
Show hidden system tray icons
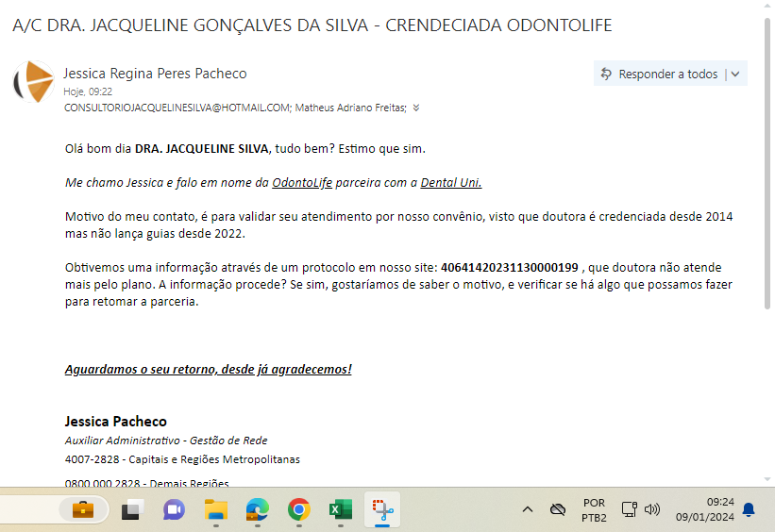(x=528, y=509)
